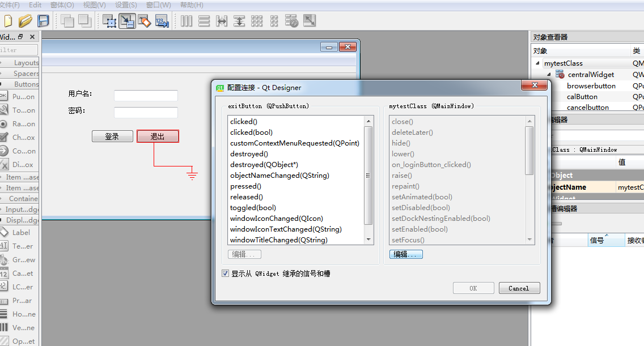This screenshot has height=346, width=644.
Task: Select calButton in Object Inspector
Action: click(582, 96)
